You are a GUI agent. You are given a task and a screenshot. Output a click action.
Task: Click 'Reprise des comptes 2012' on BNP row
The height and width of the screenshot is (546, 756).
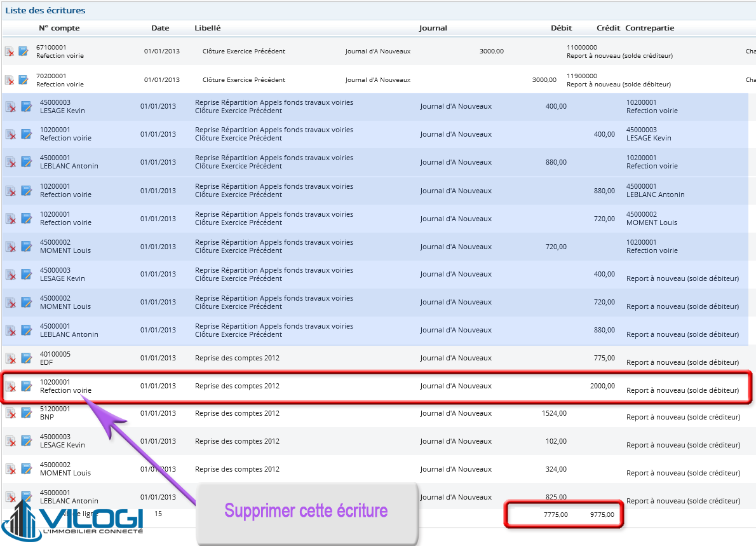(237, 413)
